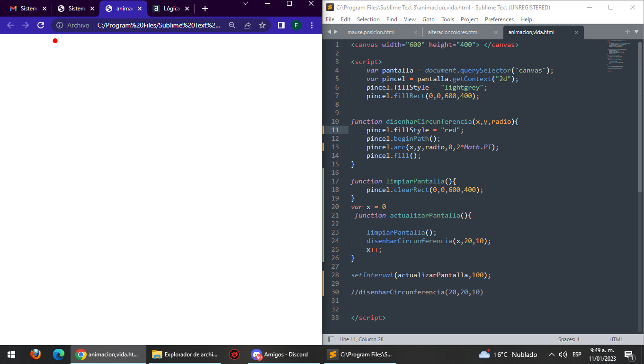The width and height of the screenshot is (644, 364).
Task: Close animacion,vida.html editor tab
Action: tap(576, 32)
